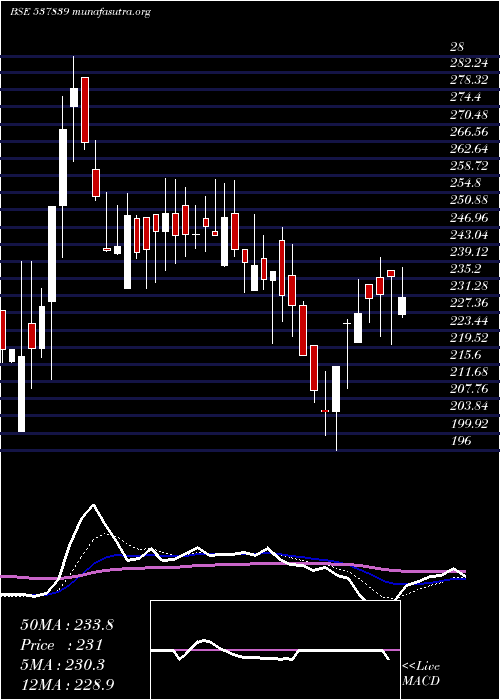Click the 5MA : 230.3 readout

pyautogui.click(x=62, y=665)
